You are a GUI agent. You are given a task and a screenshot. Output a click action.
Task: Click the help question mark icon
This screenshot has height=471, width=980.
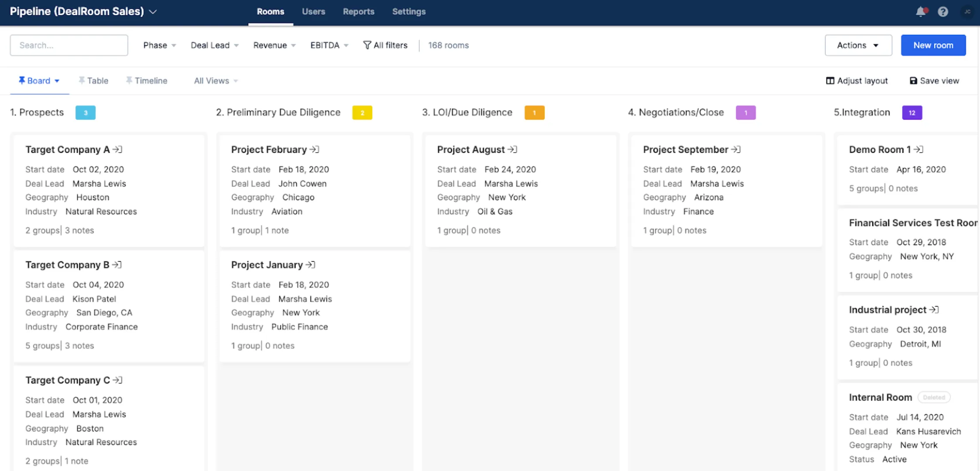[x=943, y=12]
